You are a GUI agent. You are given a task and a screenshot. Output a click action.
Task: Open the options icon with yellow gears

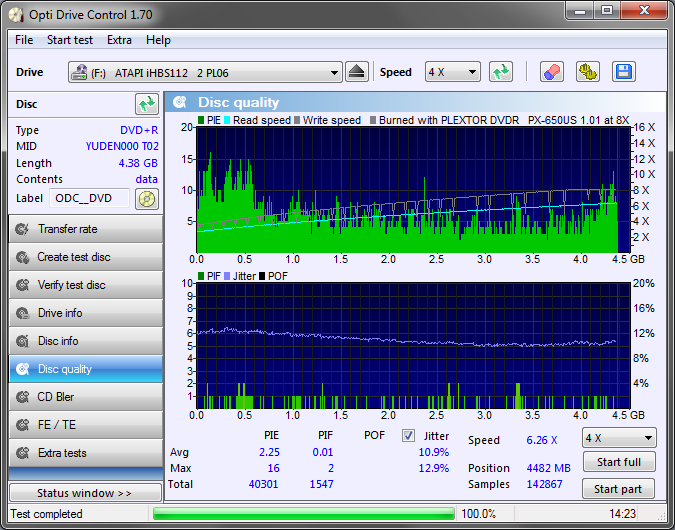point(588,72)
